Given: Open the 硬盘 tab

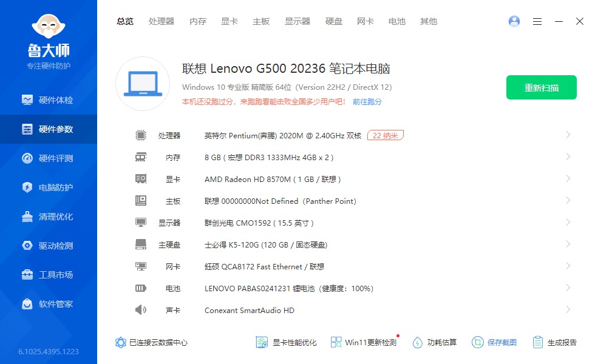Looking at the screenshot, I should coord(333,21).
